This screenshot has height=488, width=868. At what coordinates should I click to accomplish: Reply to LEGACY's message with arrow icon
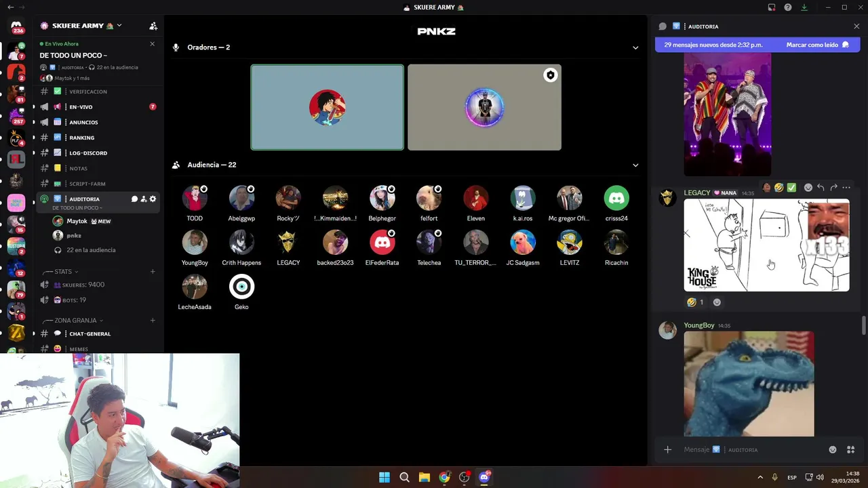[821, 188]
